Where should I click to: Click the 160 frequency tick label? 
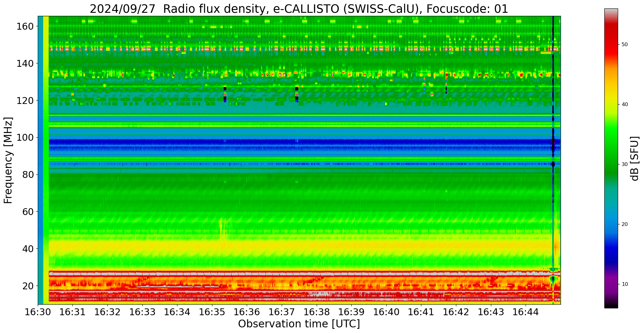25,26
